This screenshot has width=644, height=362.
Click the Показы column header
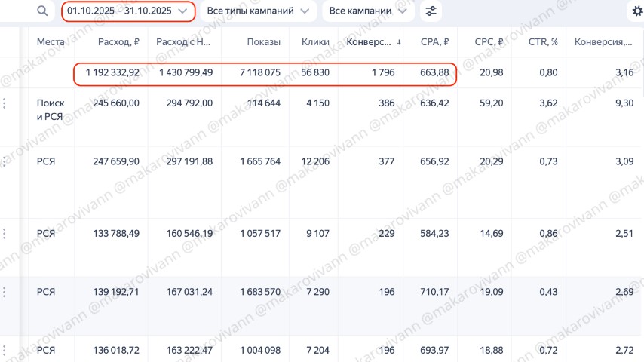pos(263,42)
